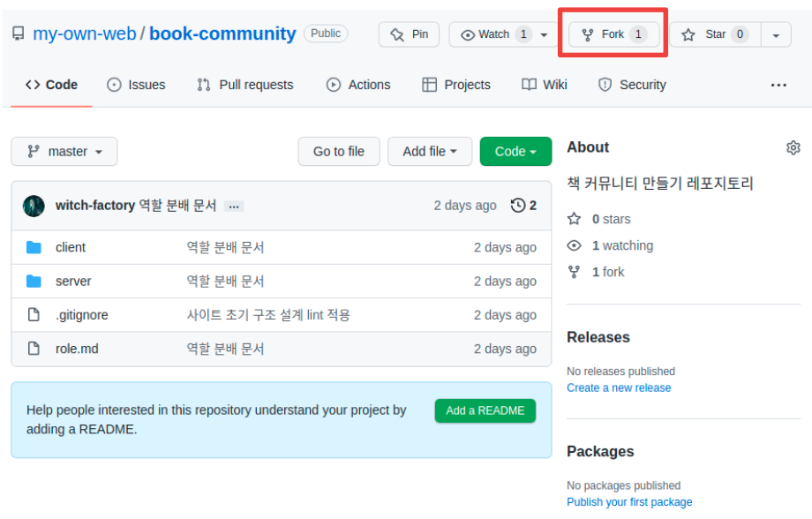Star the book-community repository
Screen dimensions: 812x519
click(x=715, y=34)
